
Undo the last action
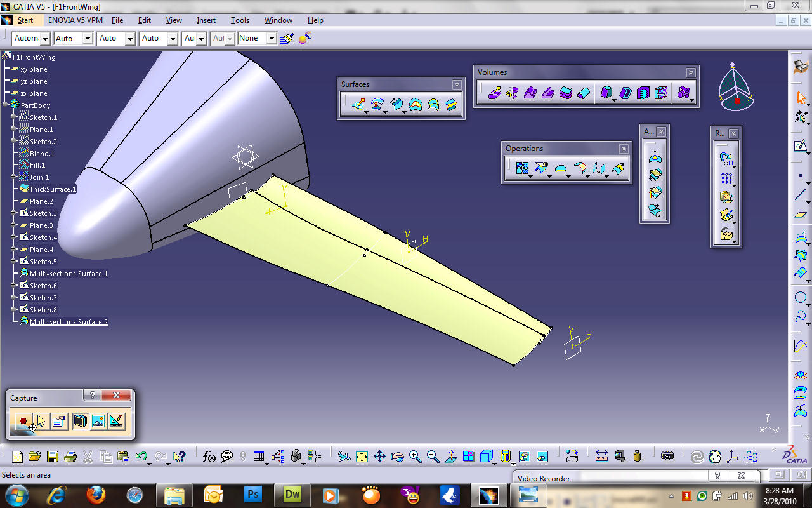(141, 456)
